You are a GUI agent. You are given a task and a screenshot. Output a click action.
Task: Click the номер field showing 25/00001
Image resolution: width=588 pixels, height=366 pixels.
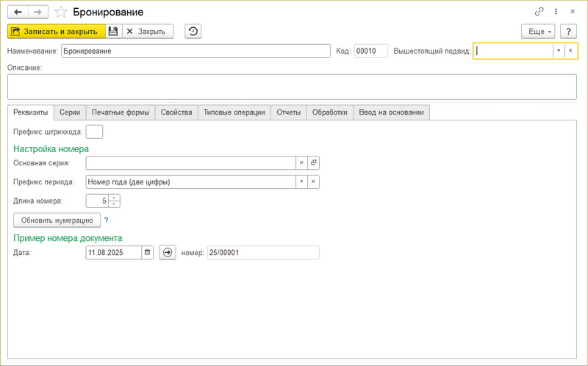click(x=263, y=252)
